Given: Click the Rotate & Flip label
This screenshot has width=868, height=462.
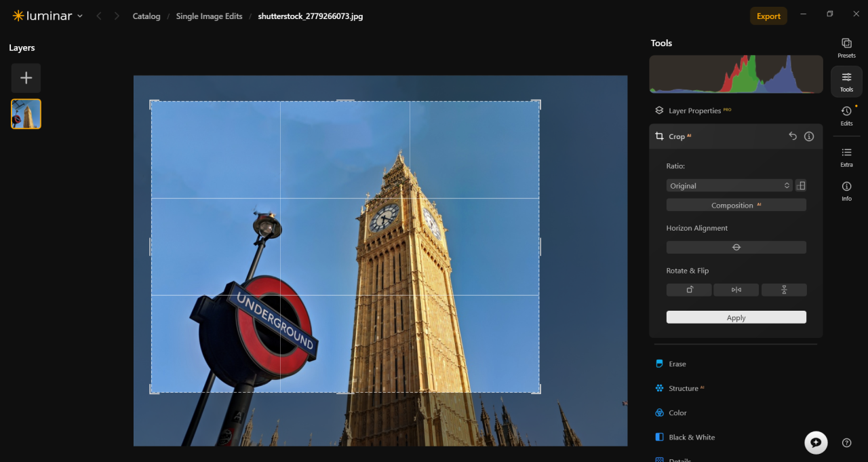Looking at the screenshot, I should click(x=688, y=271).
